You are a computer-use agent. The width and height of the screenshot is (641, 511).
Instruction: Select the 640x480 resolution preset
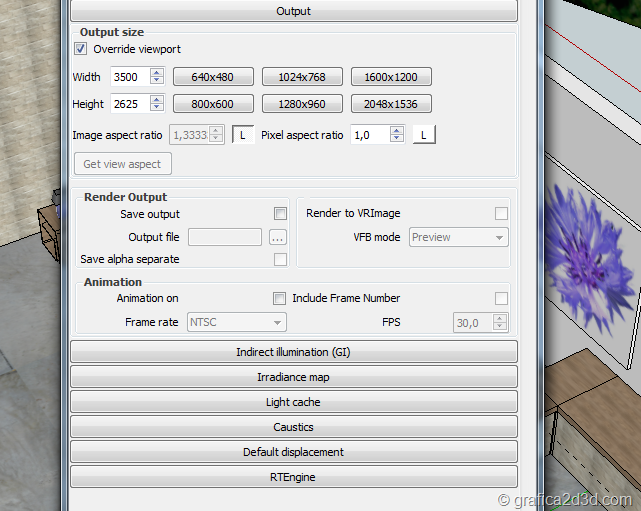[213, 77]
